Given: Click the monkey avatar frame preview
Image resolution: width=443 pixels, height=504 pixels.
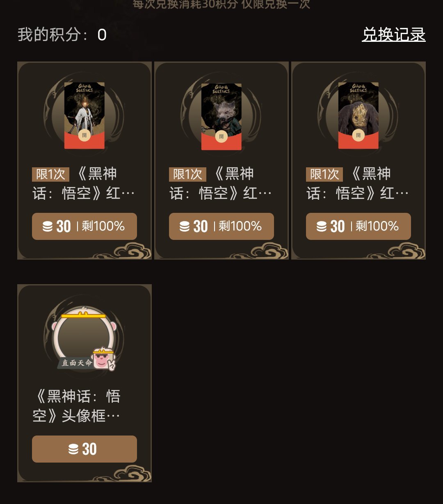Looking at the screenshot, I should (x=84, y=338).
